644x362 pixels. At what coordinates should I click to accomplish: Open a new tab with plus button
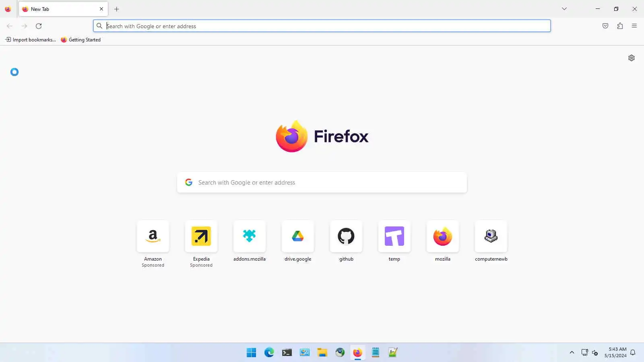pyautogui.click(x=117, y=9)
